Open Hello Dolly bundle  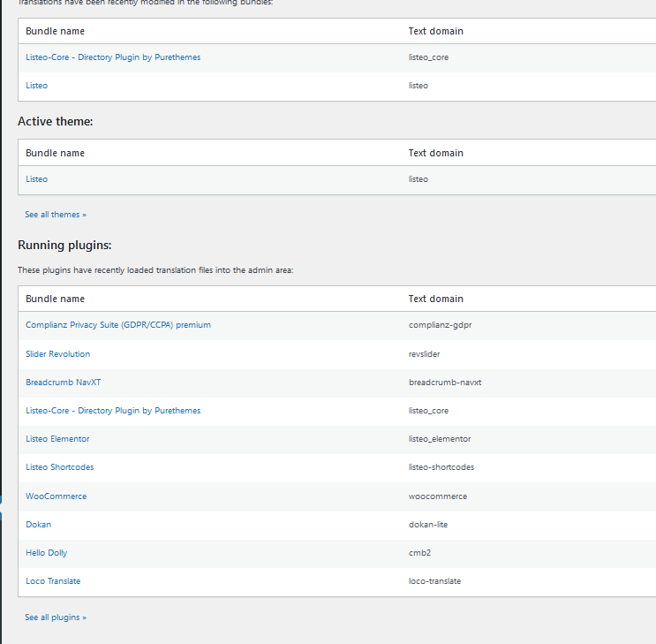47,553
